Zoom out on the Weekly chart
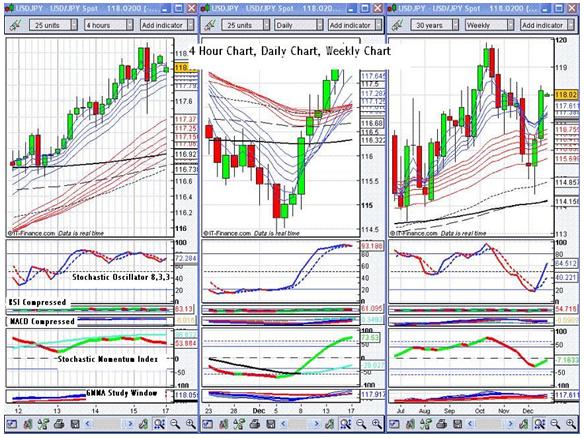 tap(555, 424)
